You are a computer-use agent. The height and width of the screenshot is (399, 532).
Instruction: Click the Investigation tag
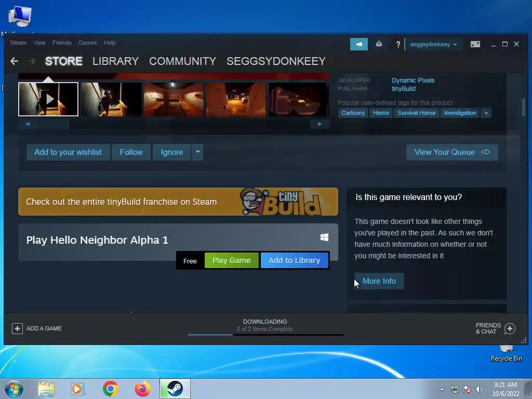point(460,113)
